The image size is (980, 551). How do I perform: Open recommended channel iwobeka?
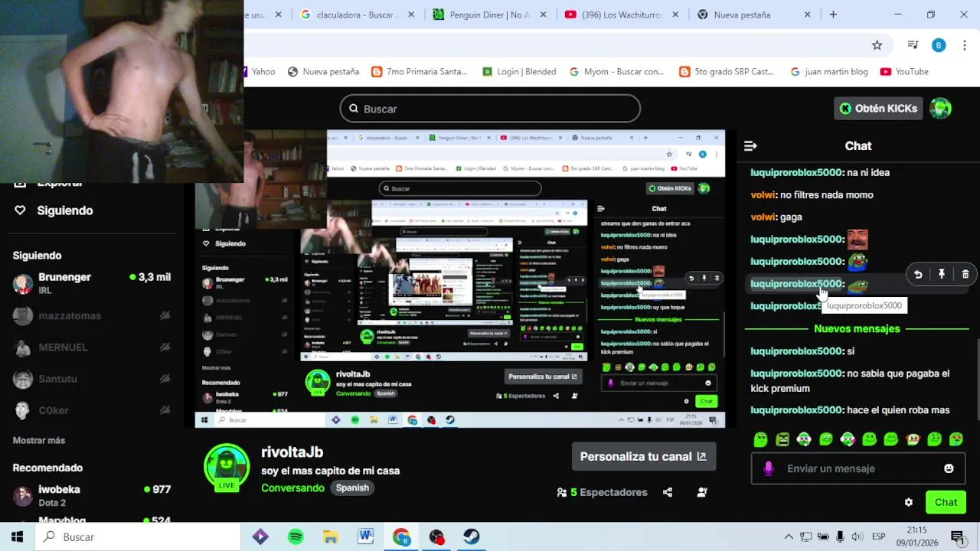[x=92, y=495]
